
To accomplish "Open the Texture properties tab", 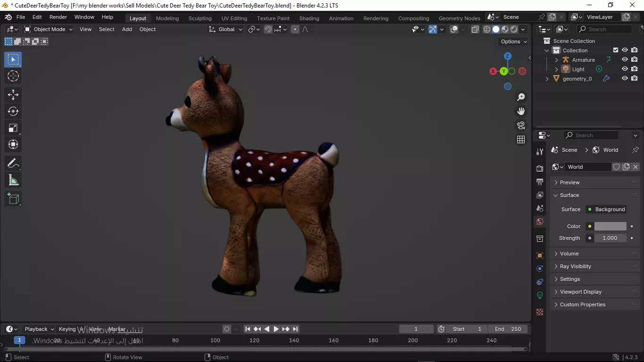I will tap(540, 312).
